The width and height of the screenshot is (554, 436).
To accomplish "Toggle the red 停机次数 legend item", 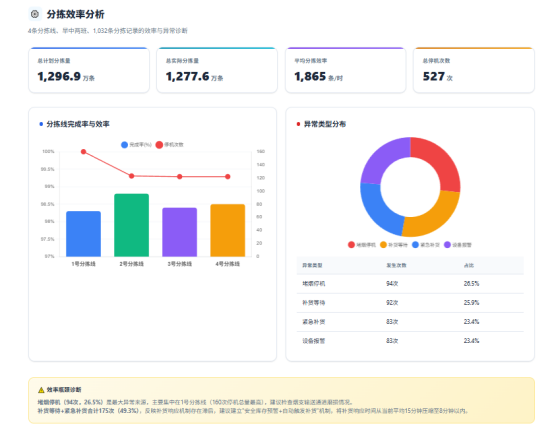I will 169,145.
